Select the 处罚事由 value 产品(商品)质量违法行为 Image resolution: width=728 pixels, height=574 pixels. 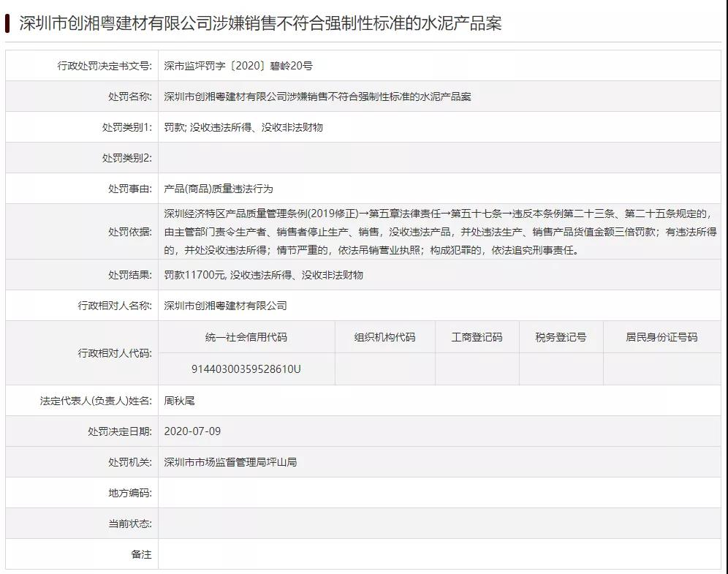(x=219, y=189)
